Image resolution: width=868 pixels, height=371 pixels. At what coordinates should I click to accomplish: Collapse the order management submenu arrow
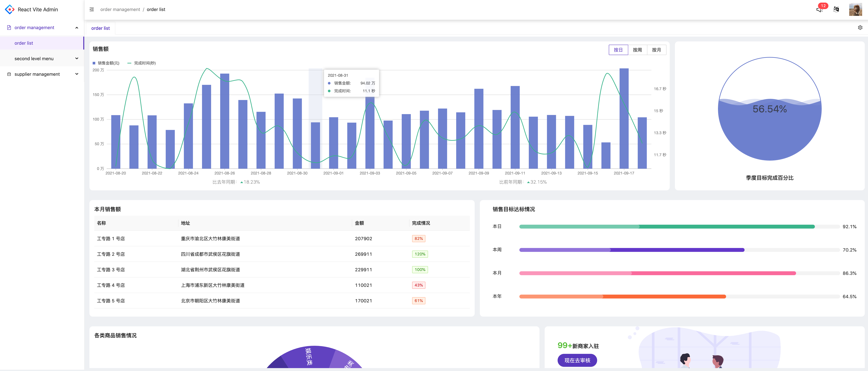pyautogui.click(x=77, y=28)
